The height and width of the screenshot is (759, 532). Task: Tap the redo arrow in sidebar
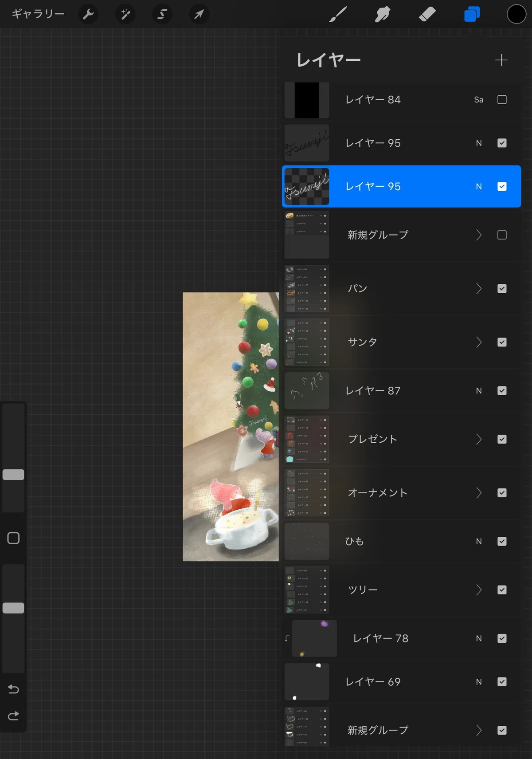coord(13,716)
